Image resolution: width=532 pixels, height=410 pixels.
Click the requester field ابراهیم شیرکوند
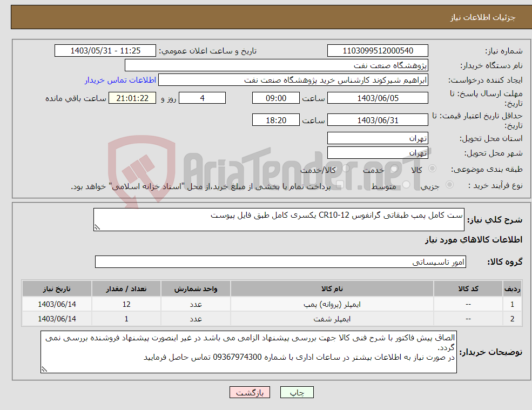tap(293, 80)
